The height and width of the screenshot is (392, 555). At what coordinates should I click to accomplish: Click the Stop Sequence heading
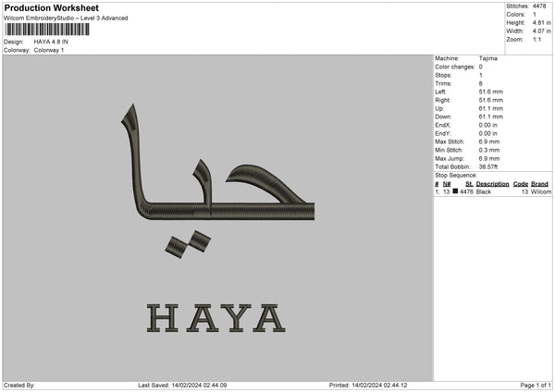(x=456, y=176)
